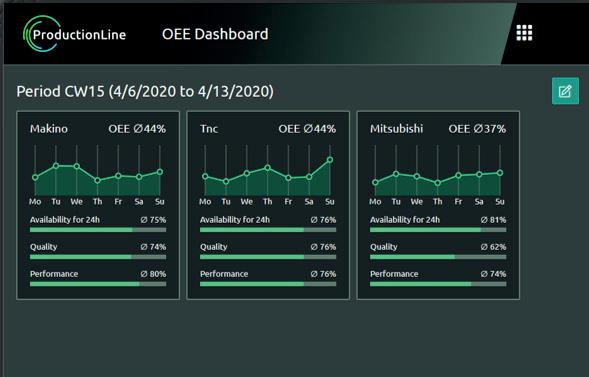Click the ProductionLine logo

tap(74, 34)
